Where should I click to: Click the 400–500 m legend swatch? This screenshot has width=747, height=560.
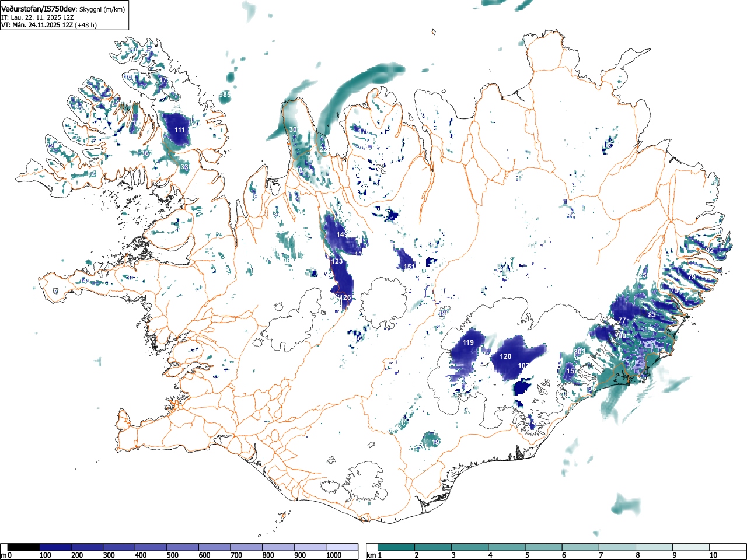[x=151, y=547]
